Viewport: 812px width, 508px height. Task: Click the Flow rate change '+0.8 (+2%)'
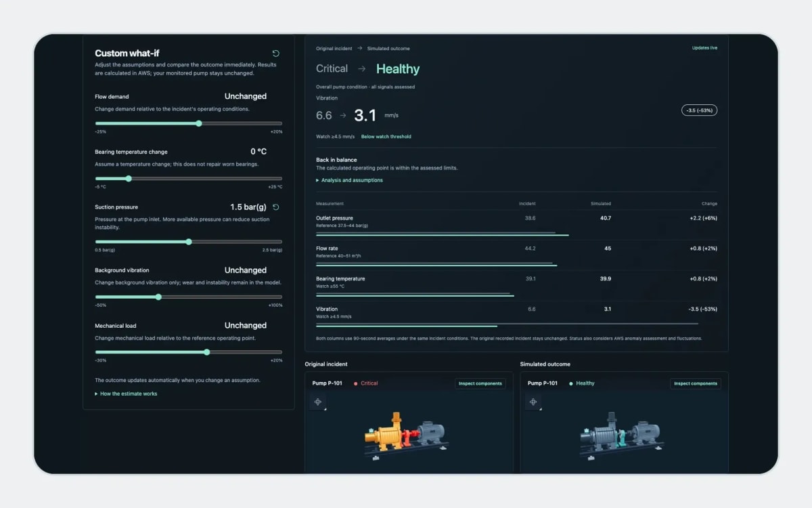click(x=703, y=249)
